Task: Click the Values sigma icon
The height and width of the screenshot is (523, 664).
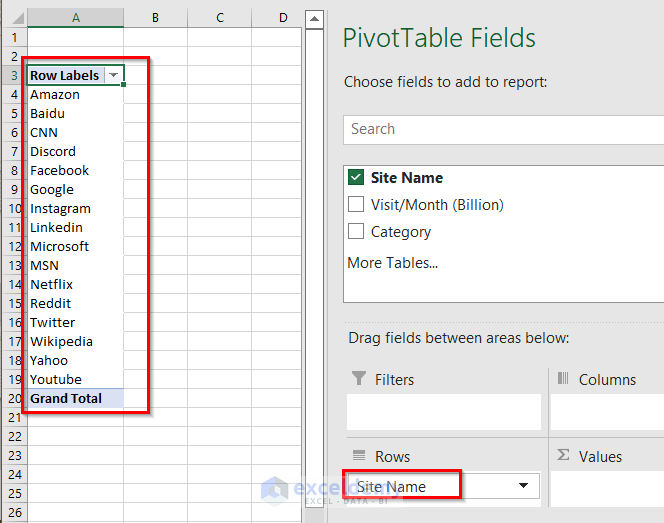Action: pos(563,456)
